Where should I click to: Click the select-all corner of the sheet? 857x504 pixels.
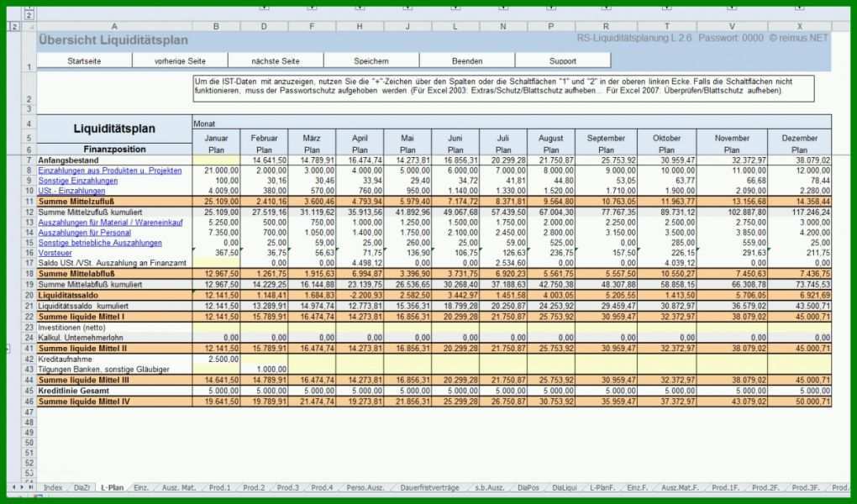tap(29, 27)
